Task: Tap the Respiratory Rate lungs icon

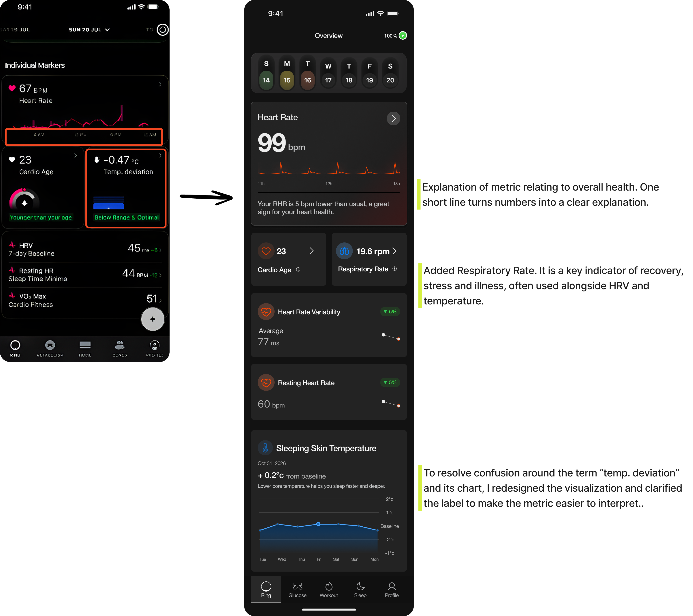Action: tap(344, 251)
